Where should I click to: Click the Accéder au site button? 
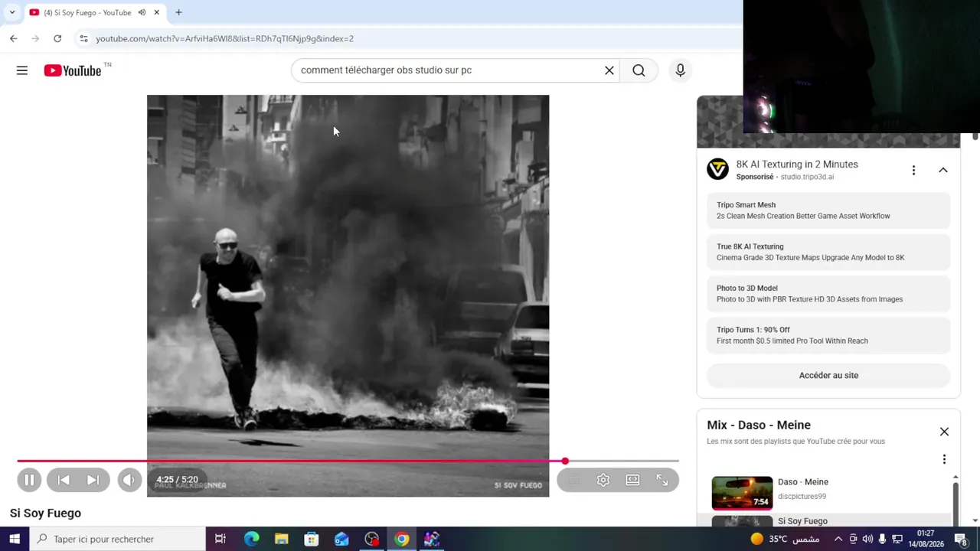(828, 376)
